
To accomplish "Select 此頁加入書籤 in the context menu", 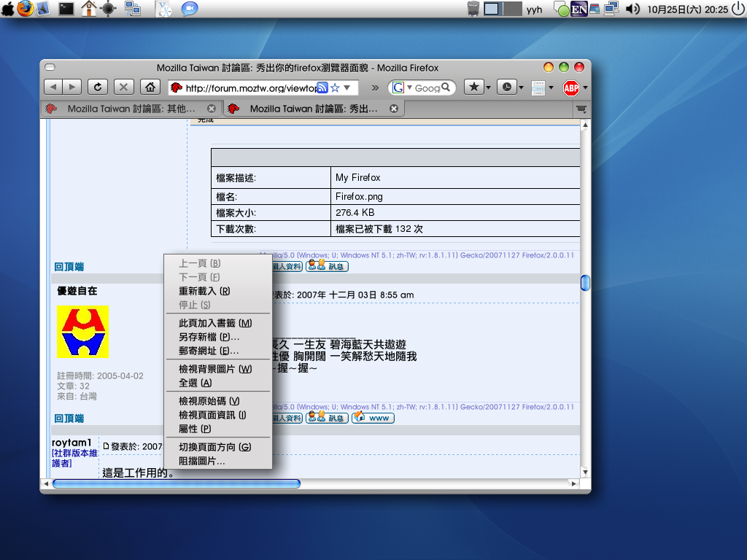I will [214, 323].
